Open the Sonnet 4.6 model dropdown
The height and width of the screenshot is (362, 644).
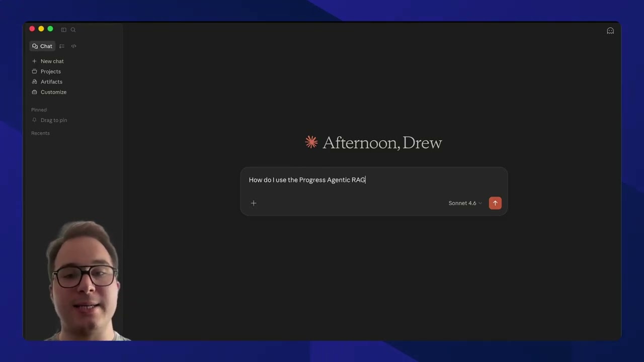(465, 203)
